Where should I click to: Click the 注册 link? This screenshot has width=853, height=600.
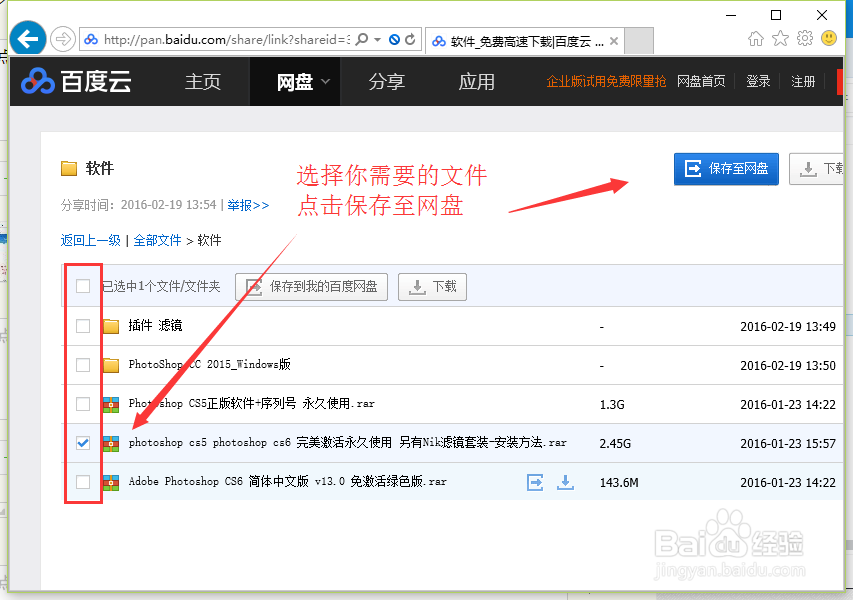click(803, 82)
